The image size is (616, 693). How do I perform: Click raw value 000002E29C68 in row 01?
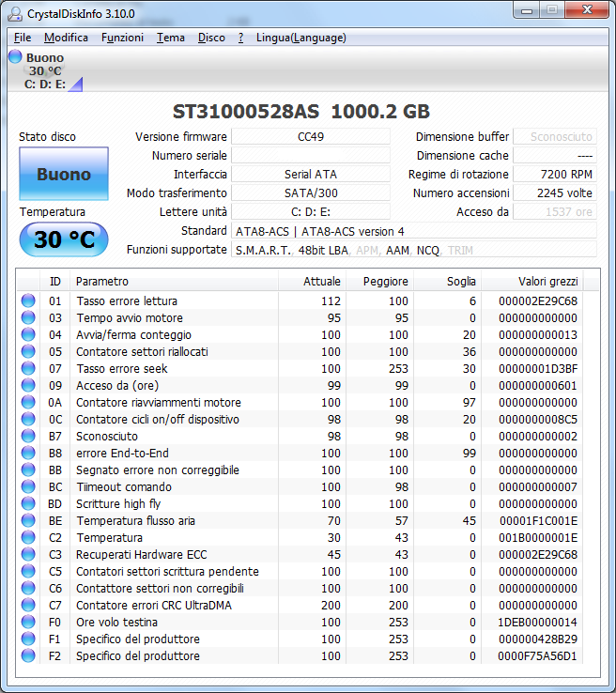(538, 301)
